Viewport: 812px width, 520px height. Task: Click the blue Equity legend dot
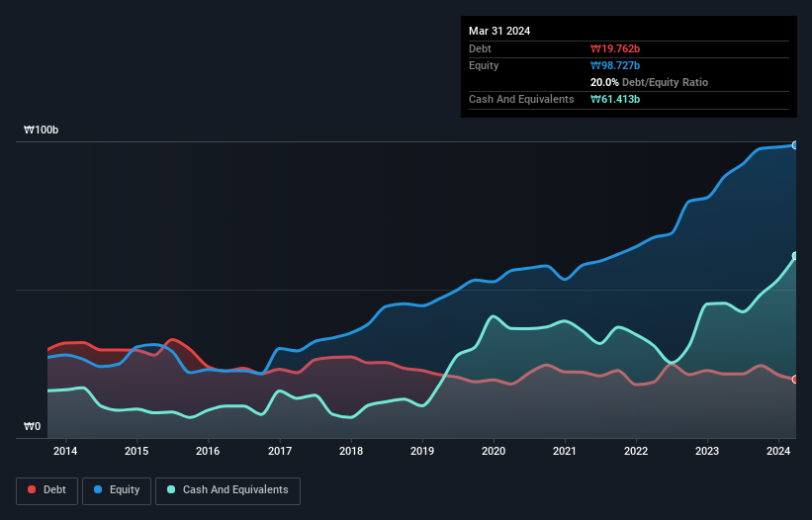click(x=98, y=489)
